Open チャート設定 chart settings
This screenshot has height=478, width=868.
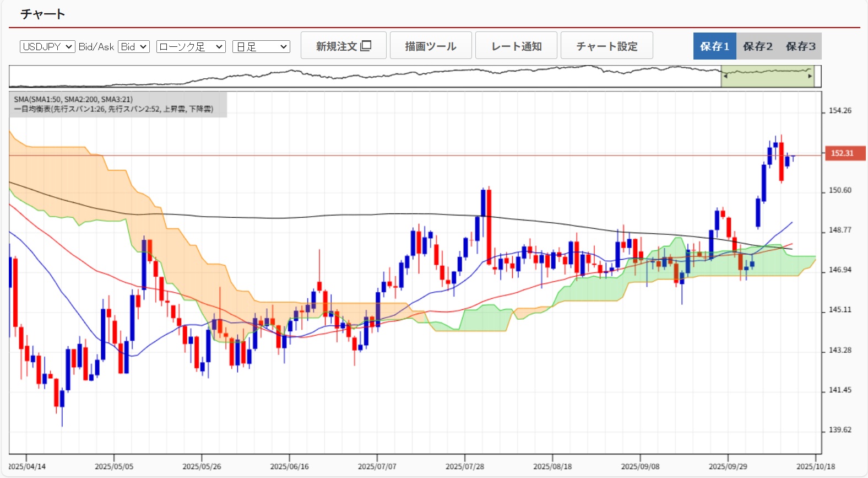(x=606, y=46)
